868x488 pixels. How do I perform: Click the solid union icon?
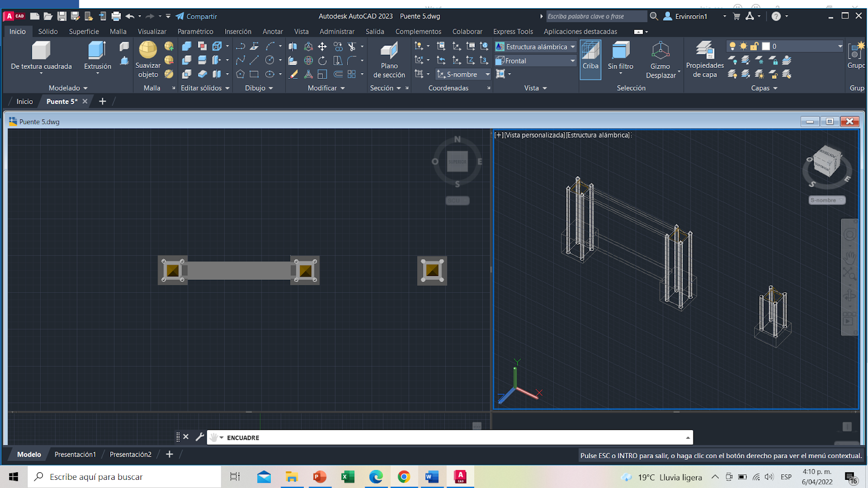pos(187,46)
